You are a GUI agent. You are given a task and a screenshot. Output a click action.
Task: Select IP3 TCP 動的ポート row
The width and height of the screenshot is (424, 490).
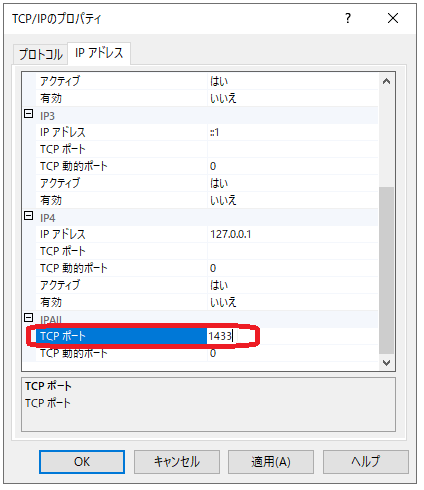click(x=207, y=166)
